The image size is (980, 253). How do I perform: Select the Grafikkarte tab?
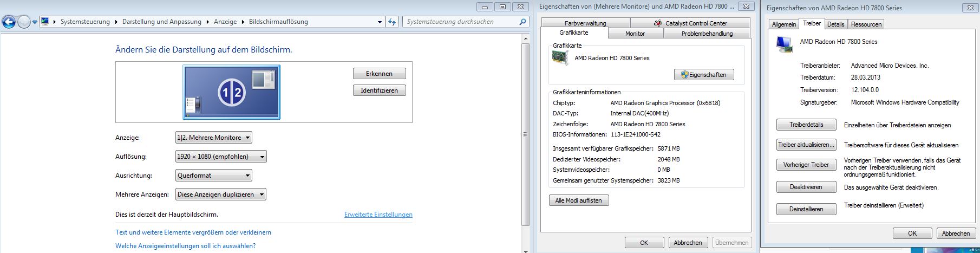(574, 33)
